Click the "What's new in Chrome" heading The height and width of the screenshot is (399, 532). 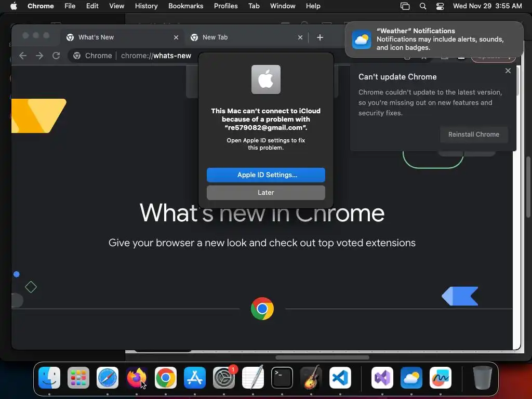[262, 213]
